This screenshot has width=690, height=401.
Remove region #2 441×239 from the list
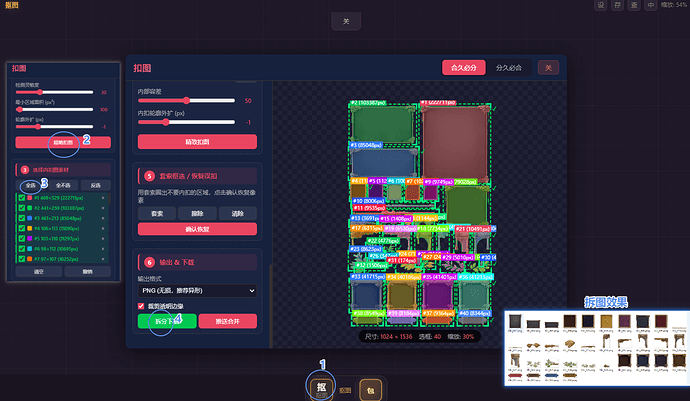point(103,208)
